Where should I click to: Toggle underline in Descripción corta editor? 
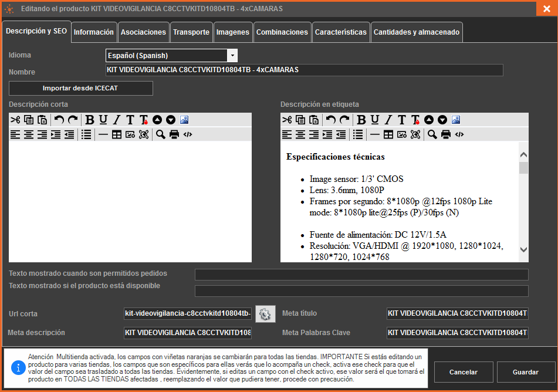point(103,120)
